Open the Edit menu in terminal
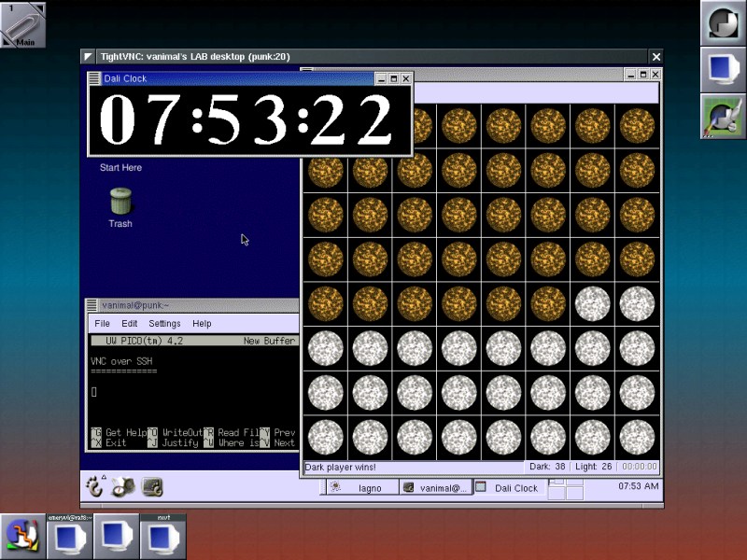Image resolution: width=747 pixels, height=560 pixels. (130, 324)
